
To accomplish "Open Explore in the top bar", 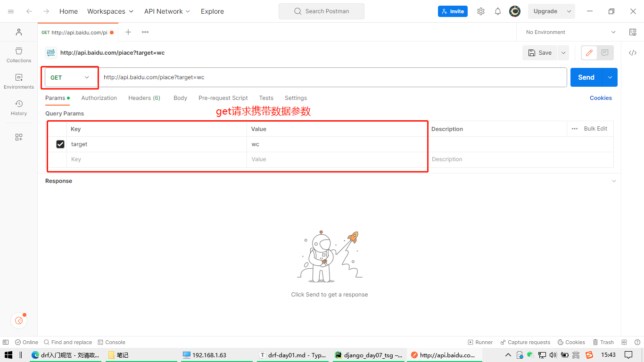I will 212,11.
